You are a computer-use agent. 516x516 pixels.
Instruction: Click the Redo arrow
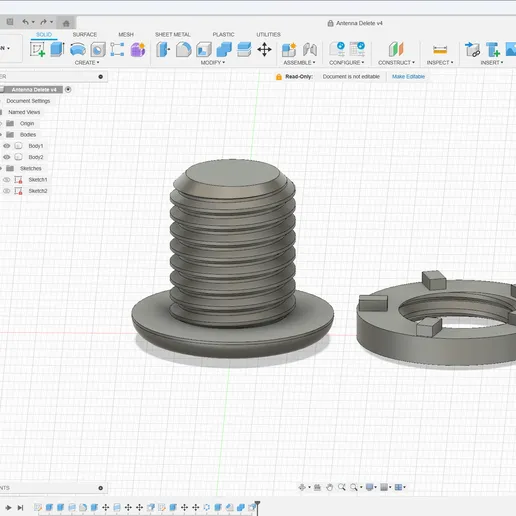[x=43, y=22]
